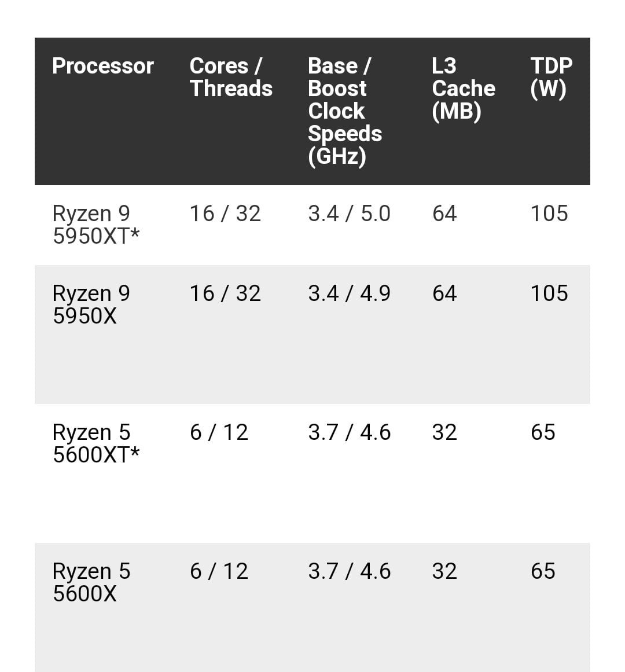Click cores/threads value for Ryzen 5 5600X

(x=219, y=571)
